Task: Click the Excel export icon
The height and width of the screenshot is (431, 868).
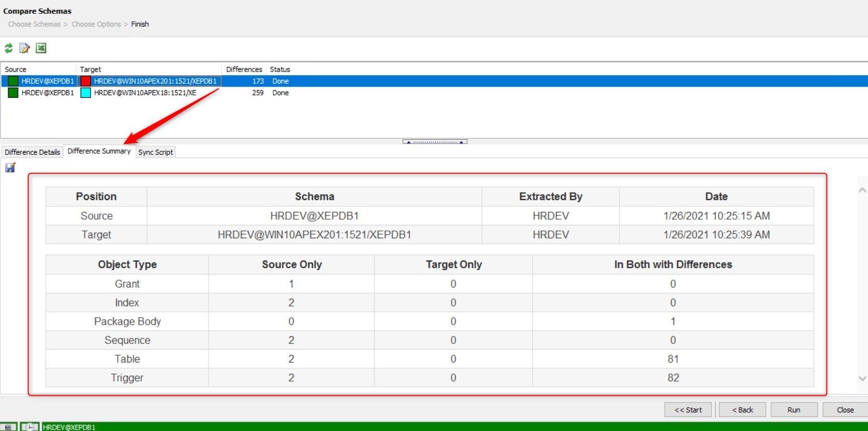Action: click(x=41, y=48)
